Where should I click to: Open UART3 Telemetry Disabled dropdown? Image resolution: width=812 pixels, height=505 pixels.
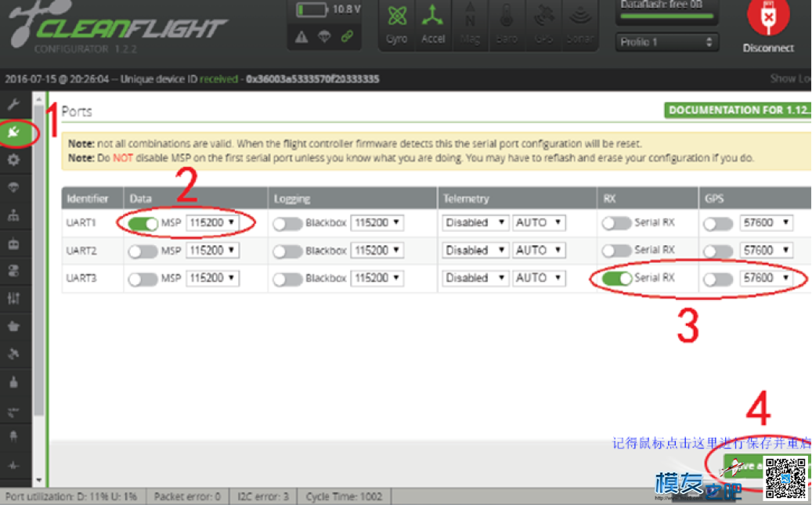(475, 278)
